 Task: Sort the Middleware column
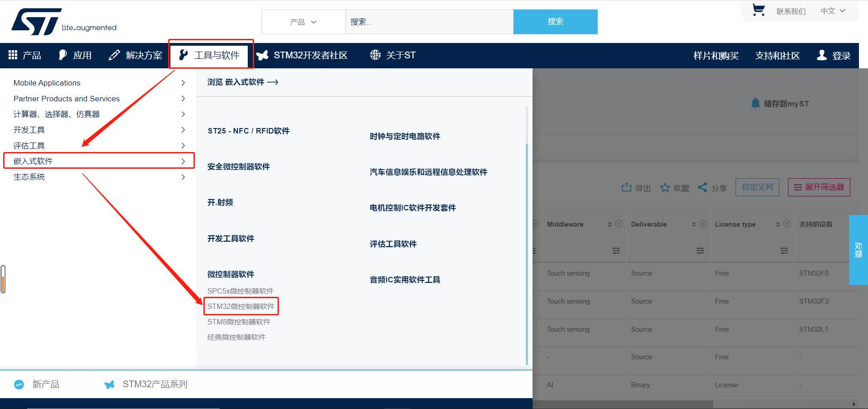[x=610, y=224]
